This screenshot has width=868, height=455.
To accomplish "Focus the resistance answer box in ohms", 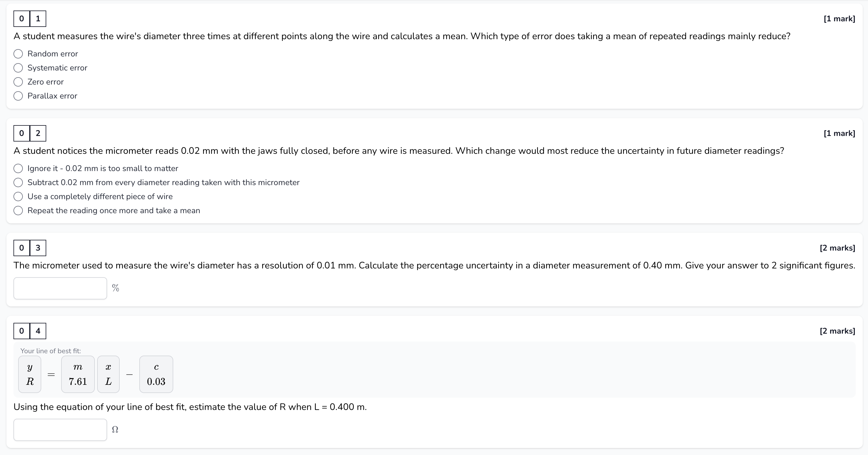I will (x=60, y=430).
